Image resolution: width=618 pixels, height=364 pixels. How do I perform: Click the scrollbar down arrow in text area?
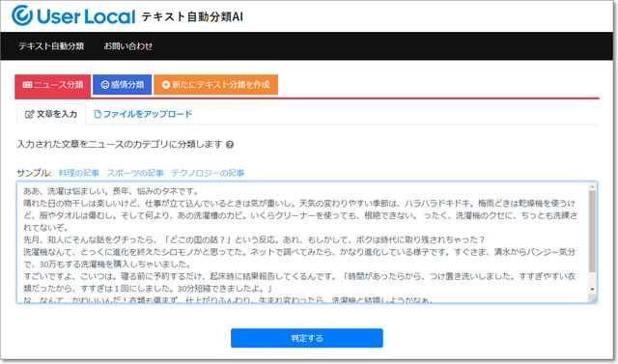click(x=592, y=290)
